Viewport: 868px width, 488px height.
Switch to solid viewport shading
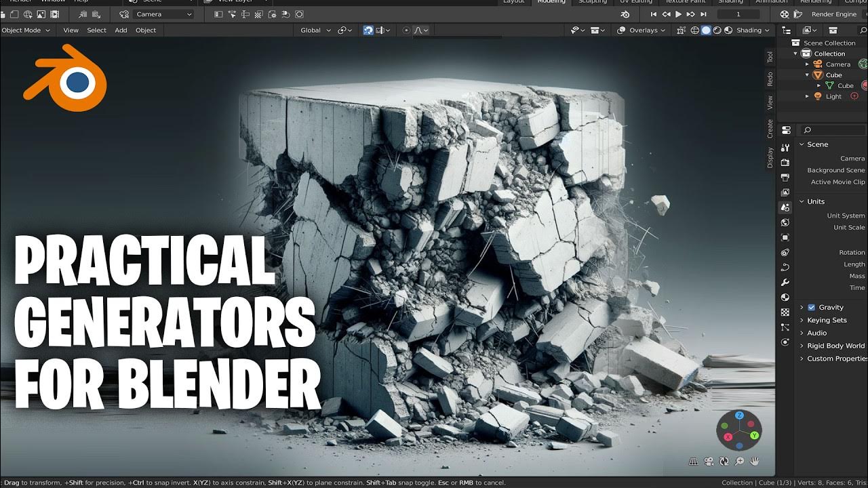click(706, 30)
